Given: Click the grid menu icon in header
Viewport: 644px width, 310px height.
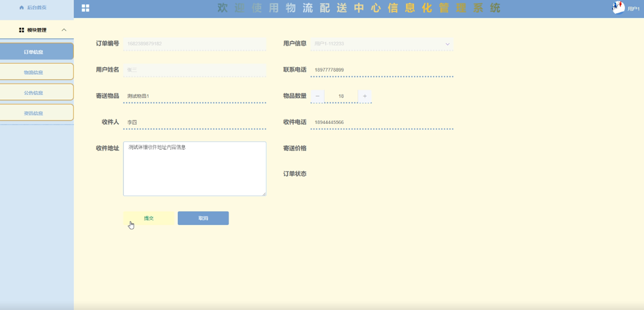Looking at the screenshot, I should [86, 8].
